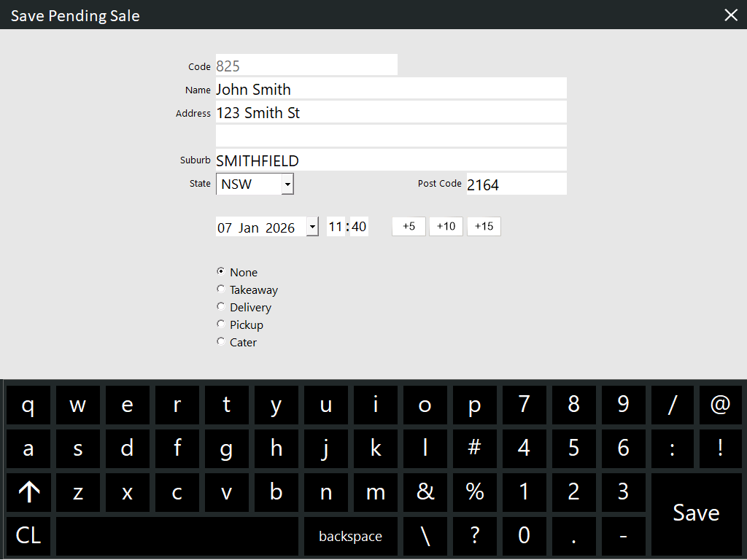Select the Pickup radio button
The height and width of the screenshot is (560, 747).
point(221,324)
